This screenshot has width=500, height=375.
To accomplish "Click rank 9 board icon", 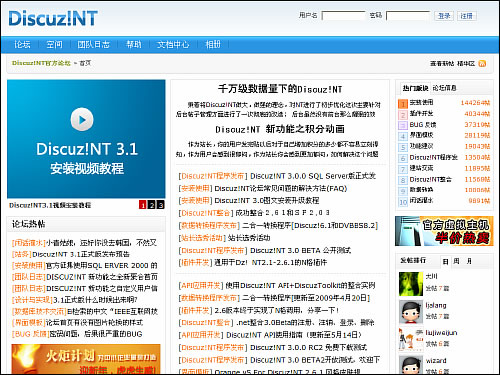I will [x=403, y=191].
